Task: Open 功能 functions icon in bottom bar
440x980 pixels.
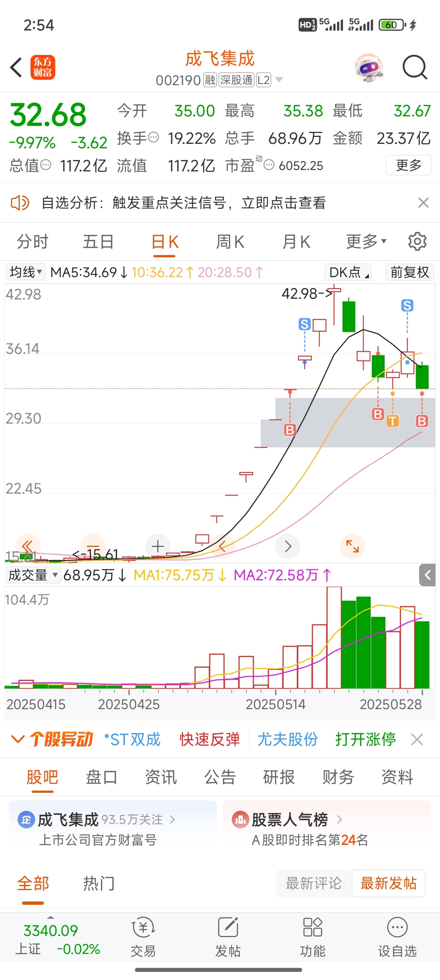Action: tap(313, 937)
